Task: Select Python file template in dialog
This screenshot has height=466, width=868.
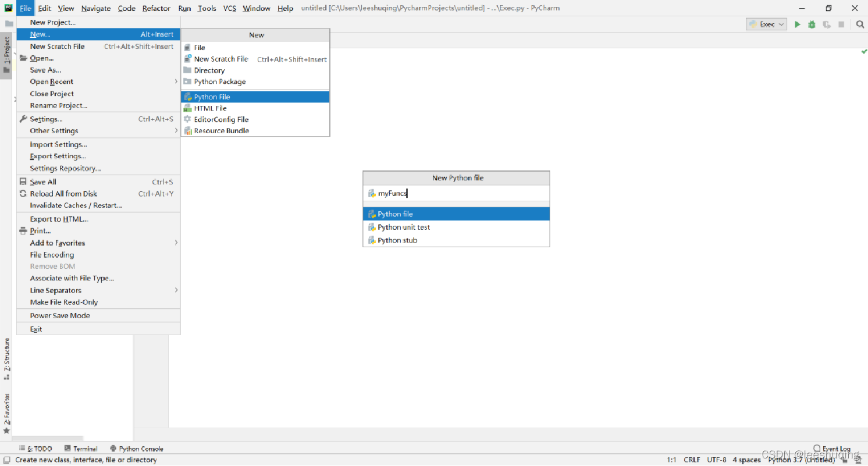Action: click(456, 214)
